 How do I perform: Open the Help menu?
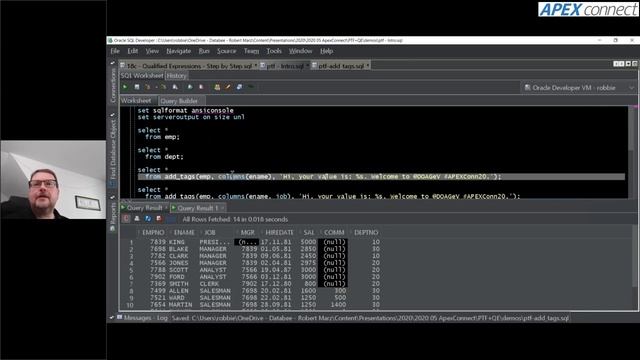(x=327, y=51)
